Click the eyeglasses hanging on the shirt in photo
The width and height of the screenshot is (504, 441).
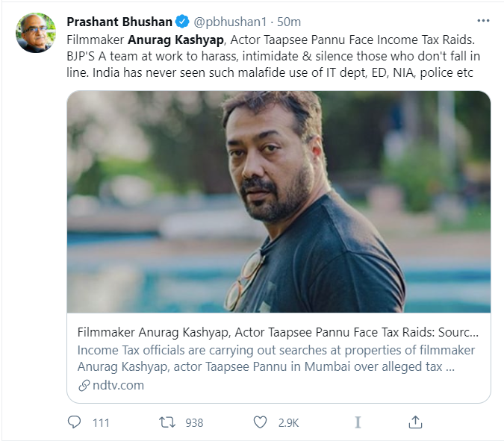[243, 280]
